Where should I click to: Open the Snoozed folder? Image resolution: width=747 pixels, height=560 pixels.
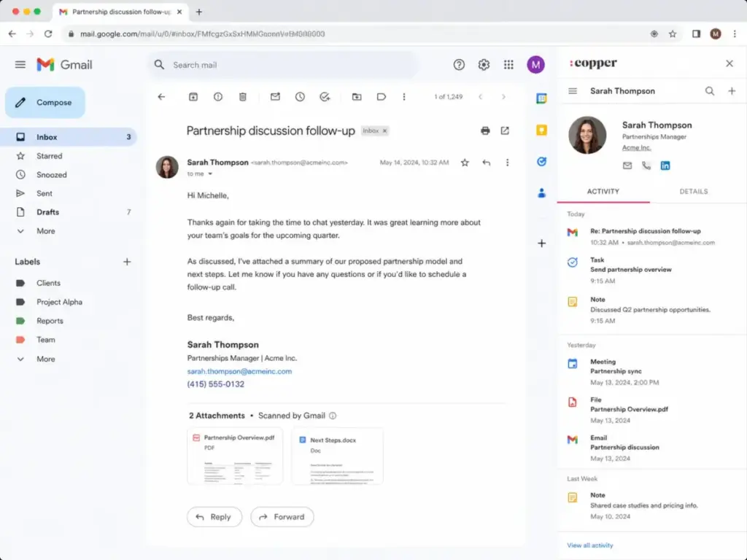pos(52,175)
